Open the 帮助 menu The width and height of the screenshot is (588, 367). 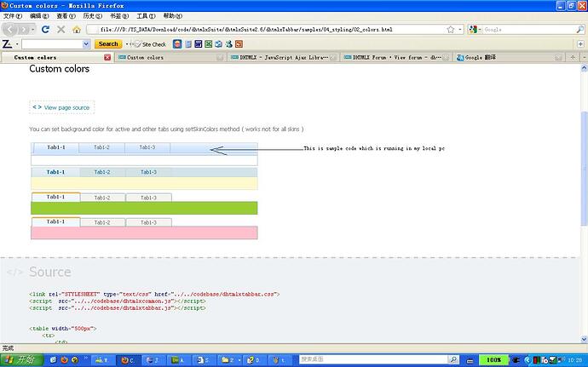coord(173,16)
